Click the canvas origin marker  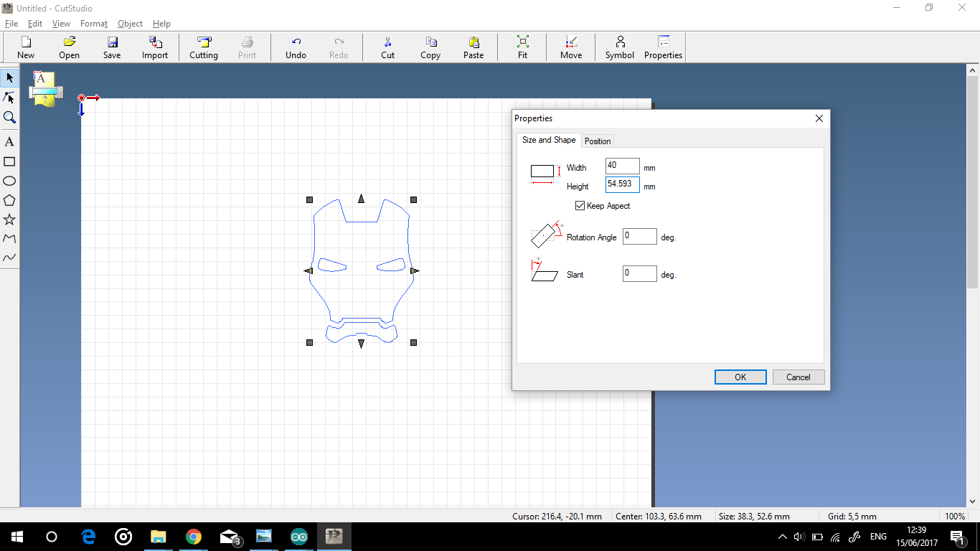[81, 98]
